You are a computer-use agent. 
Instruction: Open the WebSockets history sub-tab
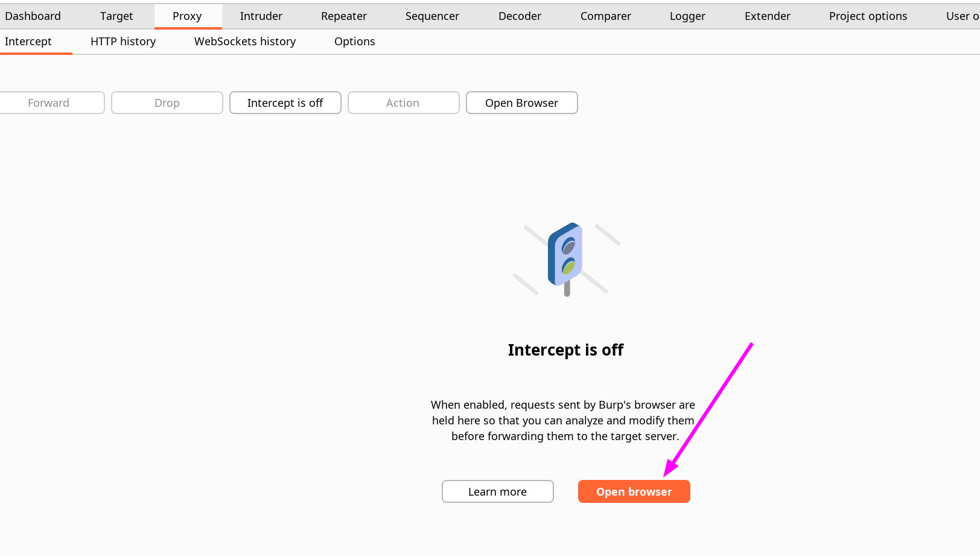[x=245, y=42]
